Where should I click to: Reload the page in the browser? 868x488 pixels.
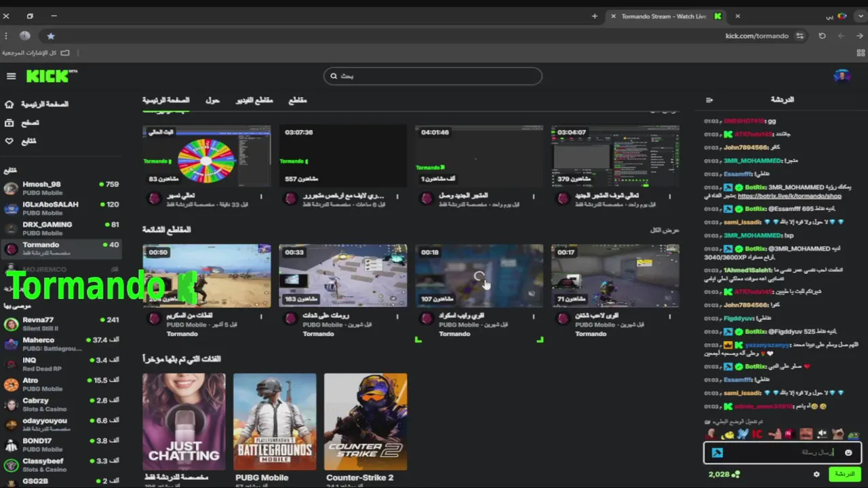823,36
